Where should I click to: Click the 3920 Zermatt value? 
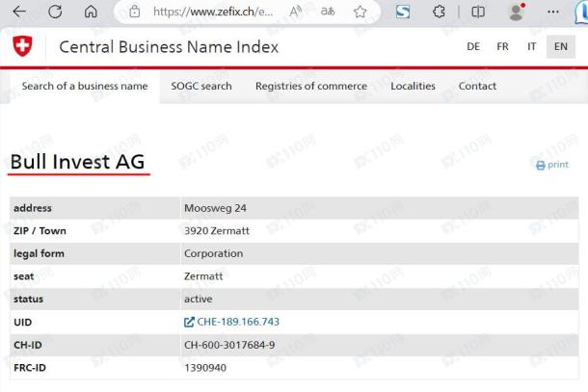point(217,230)
